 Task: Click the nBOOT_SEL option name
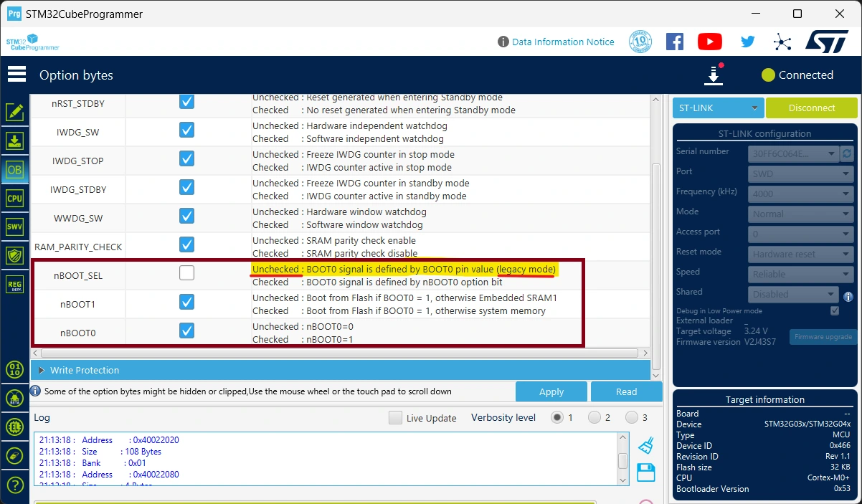[x=78, y=275]
